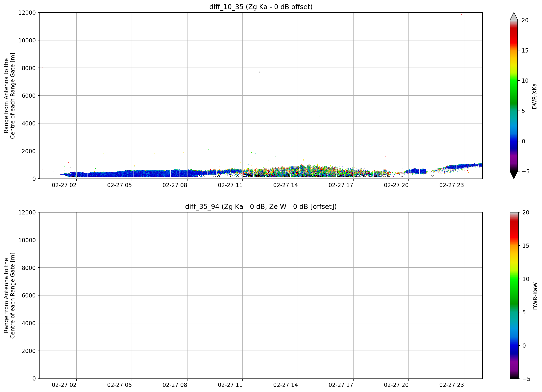The height and width of the screenshot is (392, 542).
Task: Click the "12000" y-tick of the bottom plot
Action: point(27,212)
